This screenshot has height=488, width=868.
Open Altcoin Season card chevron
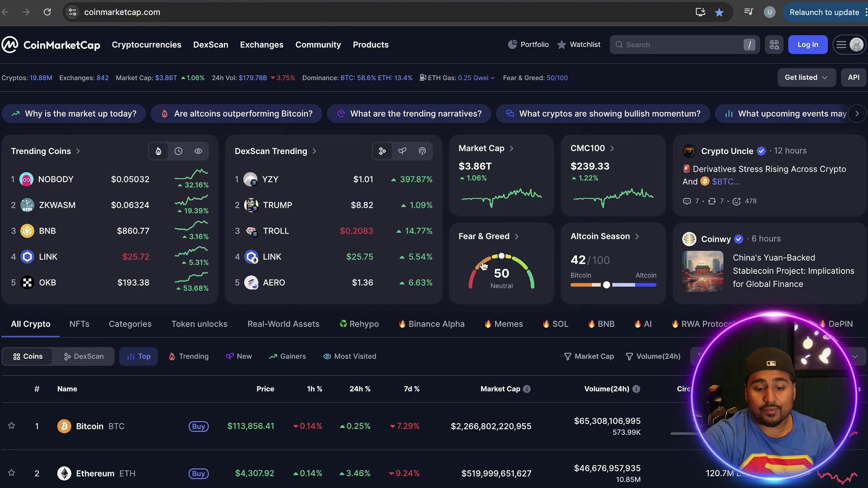[x=637, y=236]
